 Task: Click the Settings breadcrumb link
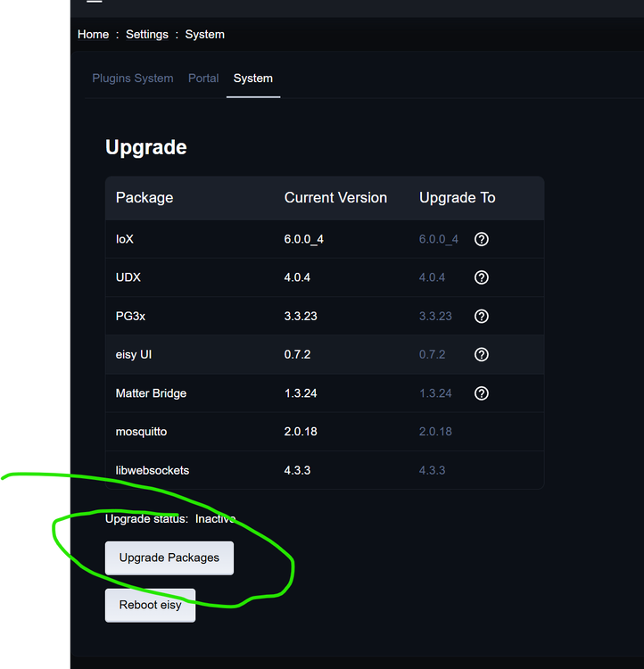(x=147, y=35)
